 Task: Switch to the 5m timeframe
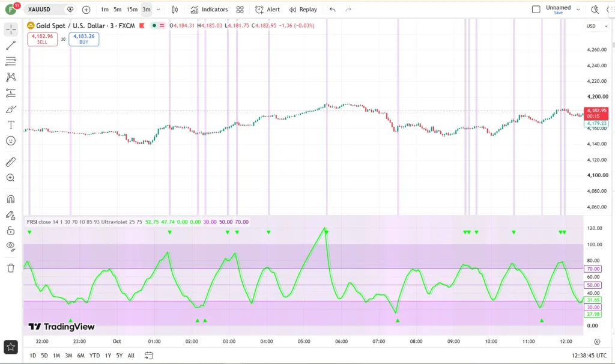(x=117, y=10)
